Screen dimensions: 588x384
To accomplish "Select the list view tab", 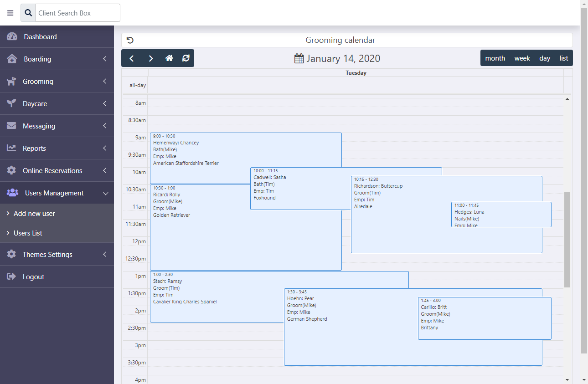I will (x=564, y=58).
